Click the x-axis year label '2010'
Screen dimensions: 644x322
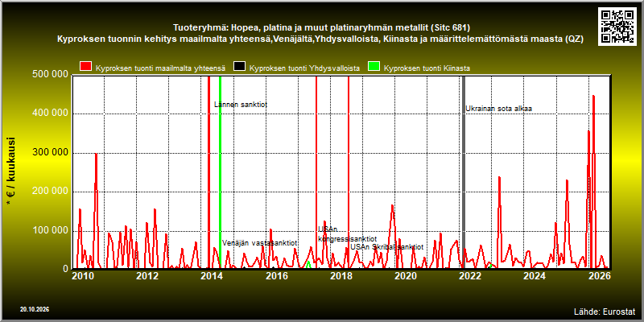(84, 276)
